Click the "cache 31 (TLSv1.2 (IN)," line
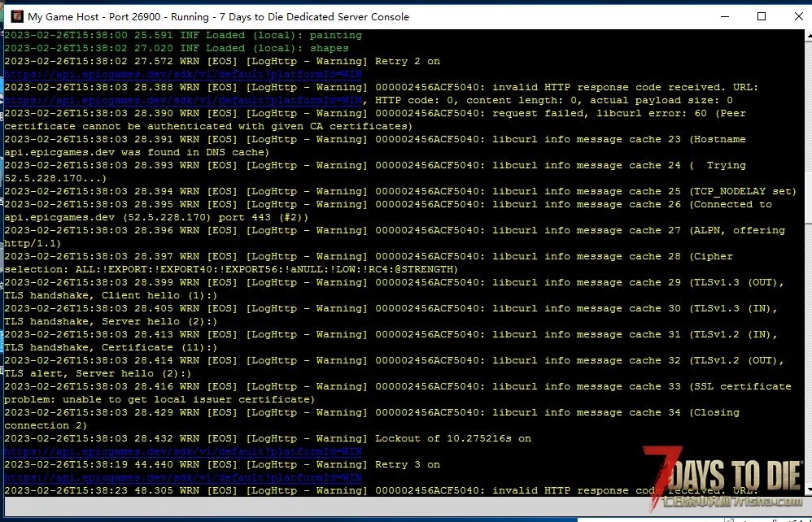Image resolution: width=812 pixels, height=522 pixels. 391,334
